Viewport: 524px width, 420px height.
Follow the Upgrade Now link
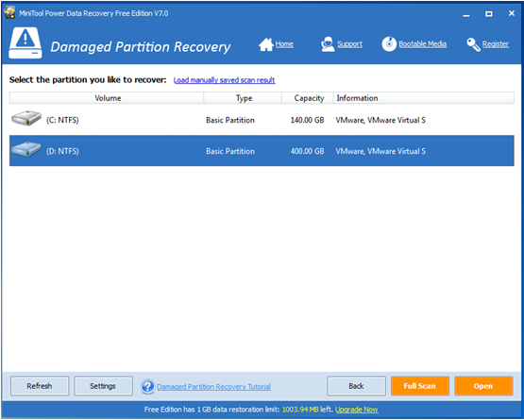coord(357,410)
